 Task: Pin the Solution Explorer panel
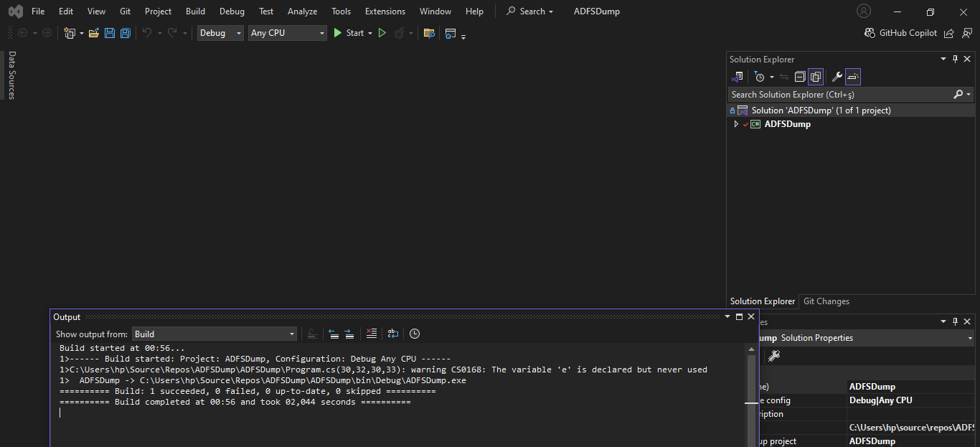tap(955, 60)
